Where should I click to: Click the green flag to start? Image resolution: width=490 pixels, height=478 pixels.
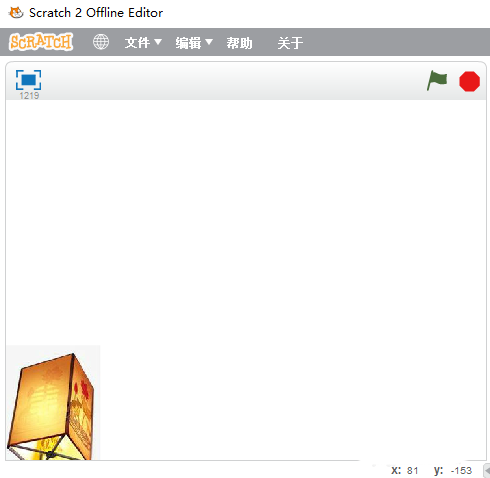pos(437,80)
